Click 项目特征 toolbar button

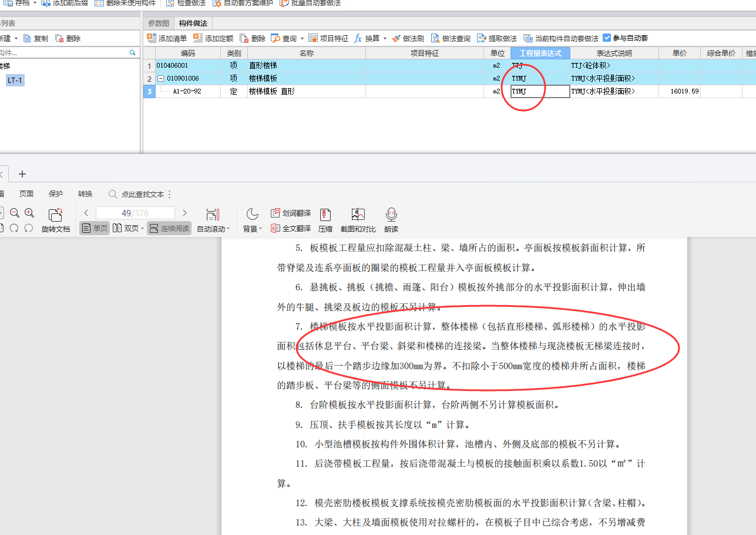coord(328,38)
